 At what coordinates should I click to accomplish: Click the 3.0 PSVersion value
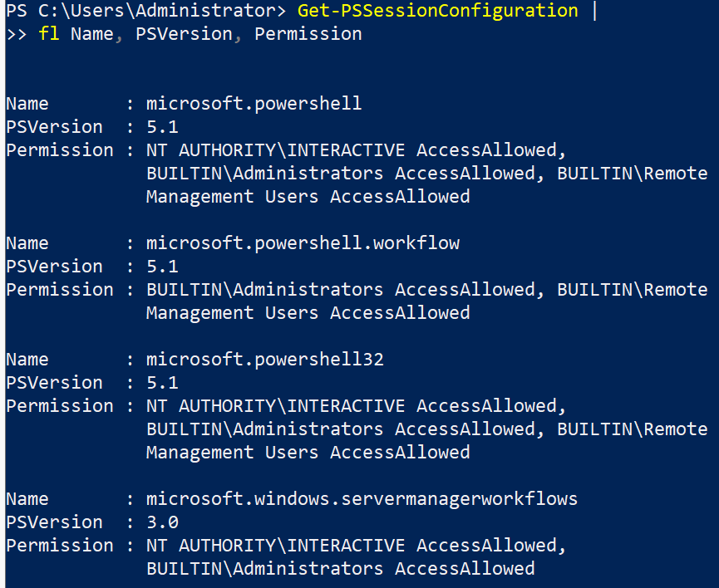point(162,522)
